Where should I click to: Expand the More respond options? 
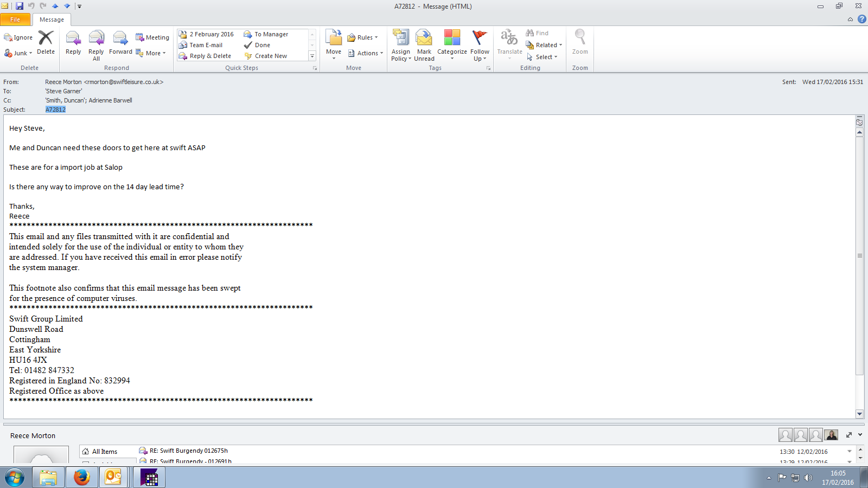click(x=151, y=53)
